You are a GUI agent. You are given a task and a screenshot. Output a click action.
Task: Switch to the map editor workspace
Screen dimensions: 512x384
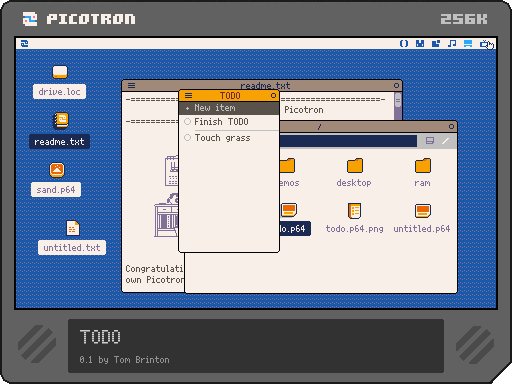[436, 44]
